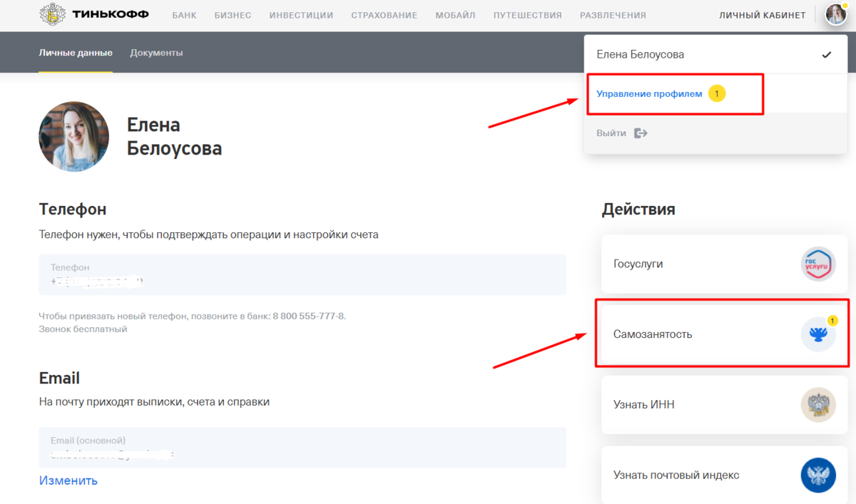Viewport: 856px width, 504px height.
Task: Switch to Документы tab
Action: pyautogui.click(x=156, y=53)
